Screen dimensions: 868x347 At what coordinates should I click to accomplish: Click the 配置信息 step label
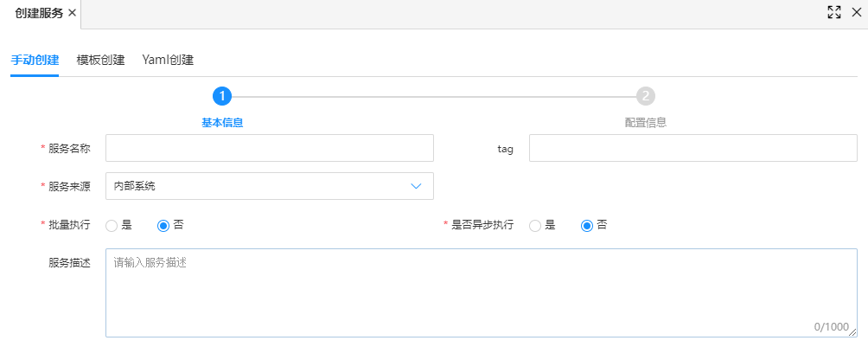coord(646,123)
